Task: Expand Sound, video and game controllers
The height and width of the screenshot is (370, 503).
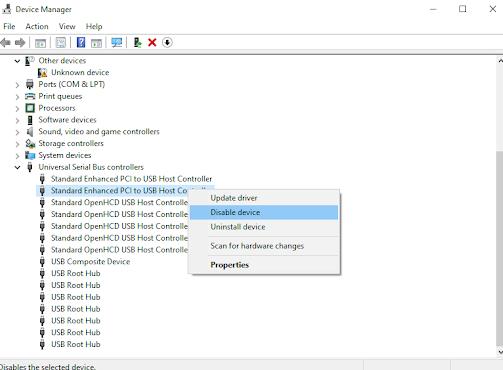Action: pyautogui.click(x=17, y=132)
